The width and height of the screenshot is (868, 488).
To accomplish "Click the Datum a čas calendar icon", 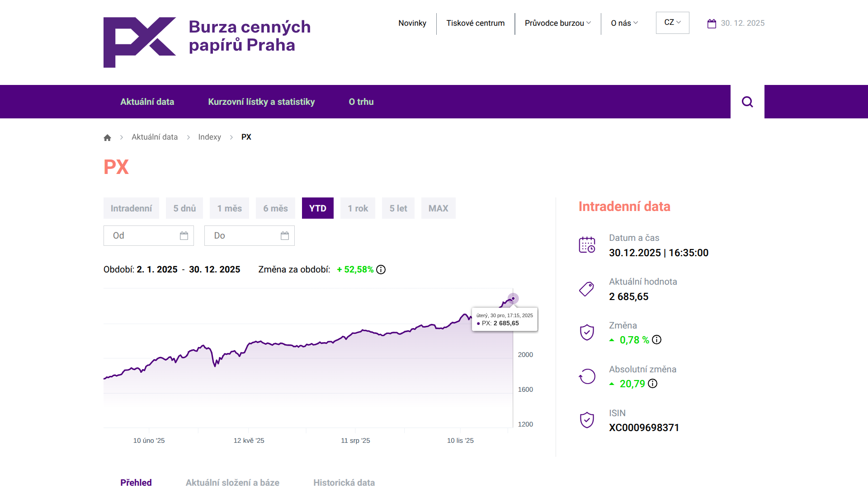I will 587,245.
